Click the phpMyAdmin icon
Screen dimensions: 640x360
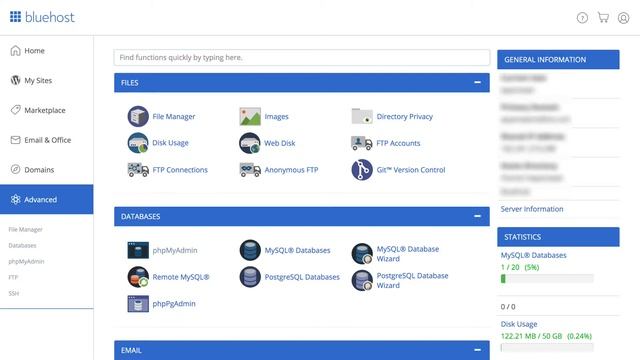138,250
